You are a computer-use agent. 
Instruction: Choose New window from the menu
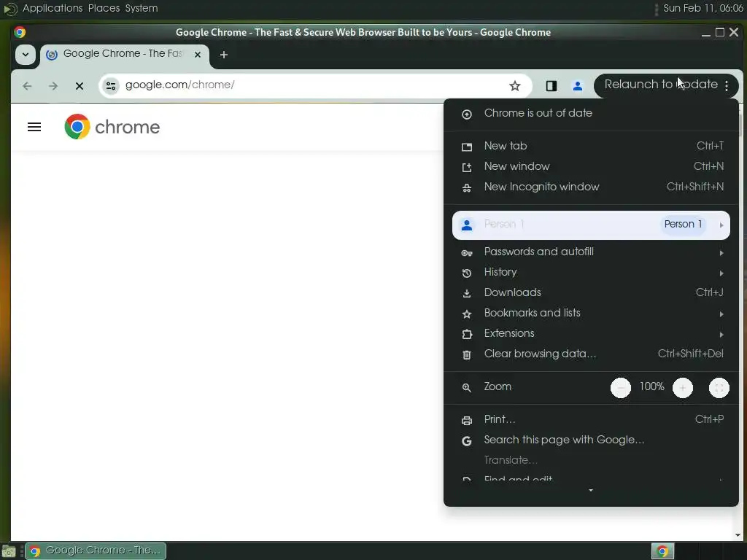pyautogui.click(x=591, y=167)
